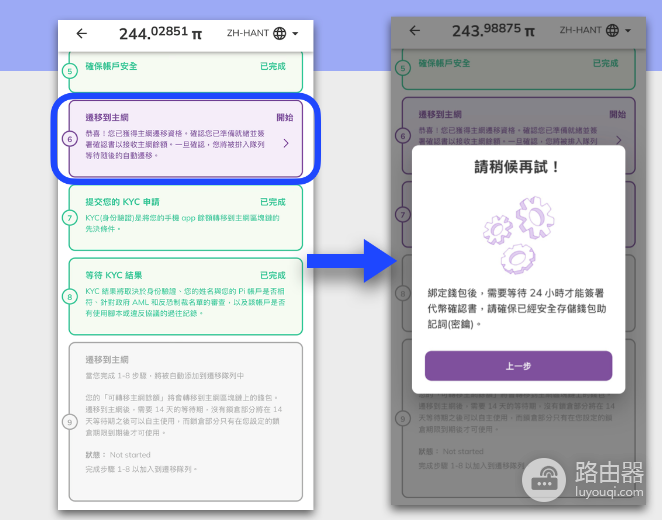Select step 7 circle number on left screen
This screenshot has height=520, width=662.
point(70,218)
